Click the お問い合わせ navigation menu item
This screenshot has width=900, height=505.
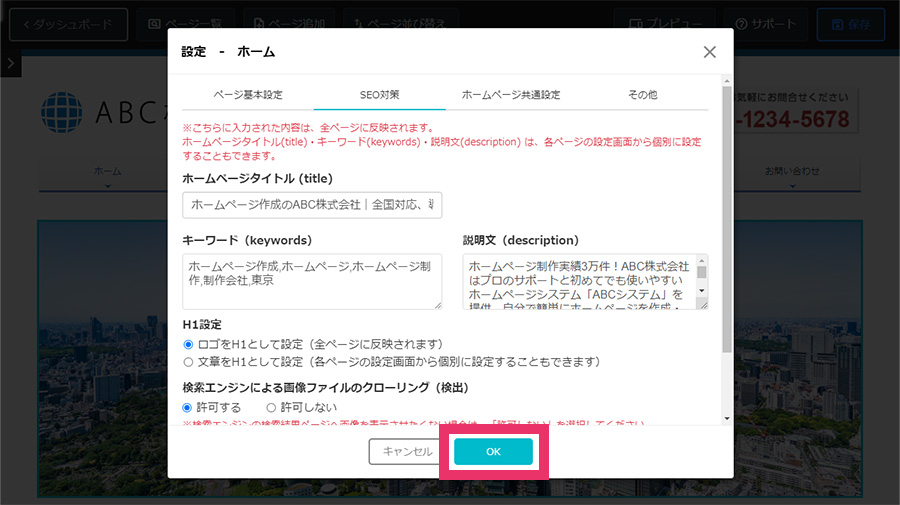tap(792, 171)
